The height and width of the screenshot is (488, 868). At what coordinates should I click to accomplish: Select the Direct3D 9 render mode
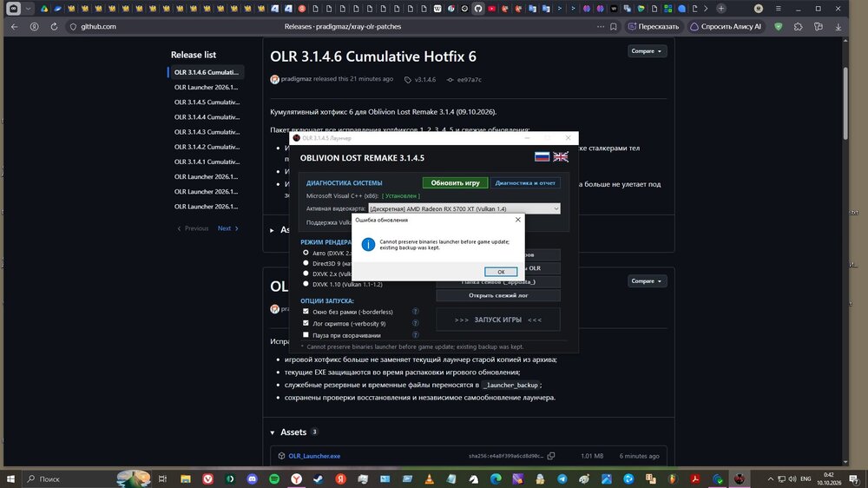click(x=306, y=263)
